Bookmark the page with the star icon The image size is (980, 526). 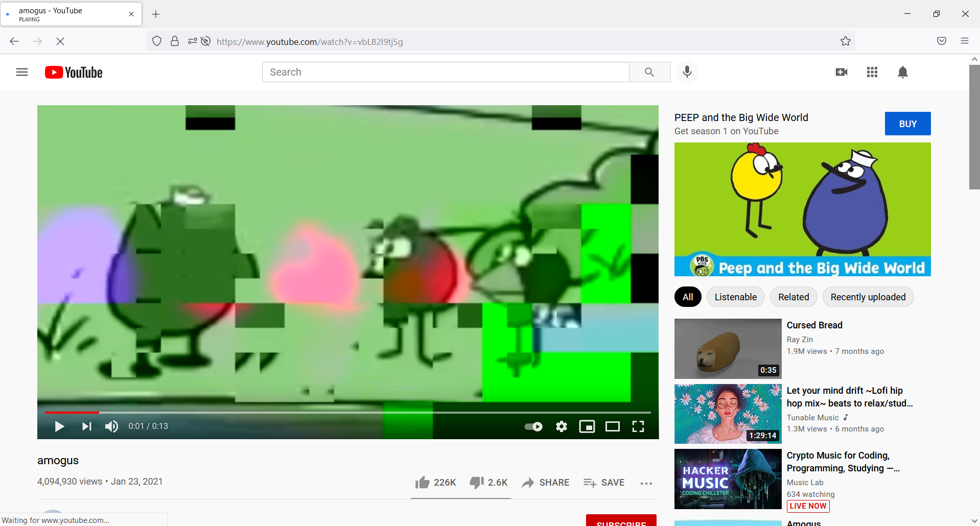click(x=845, y=41)
